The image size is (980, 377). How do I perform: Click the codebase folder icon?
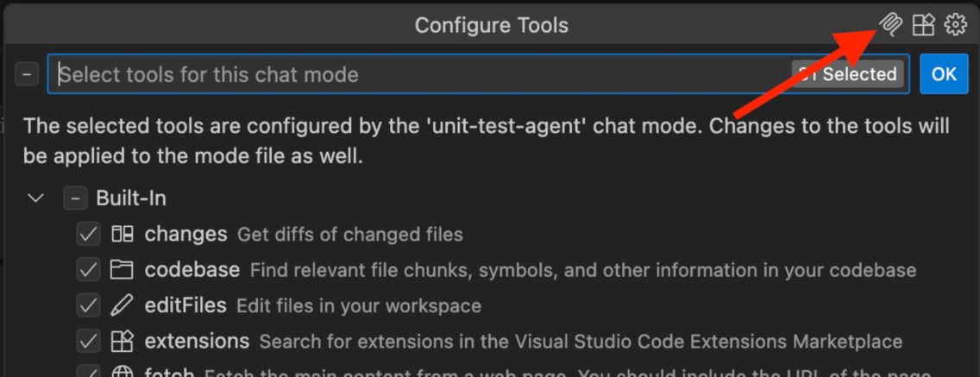click(122, 270)
